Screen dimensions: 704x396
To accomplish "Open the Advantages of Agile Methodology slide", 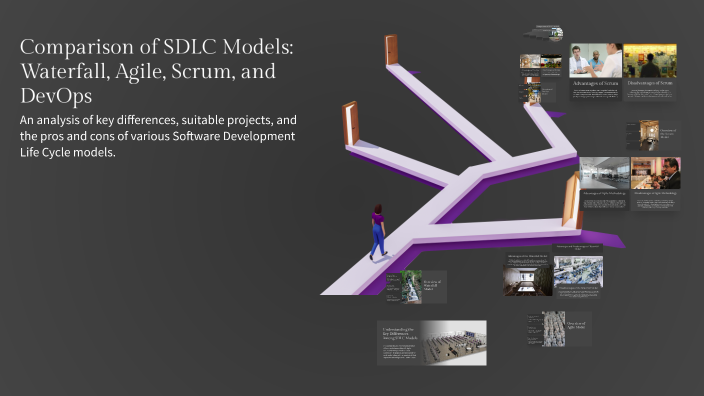I will coord(604,184).
